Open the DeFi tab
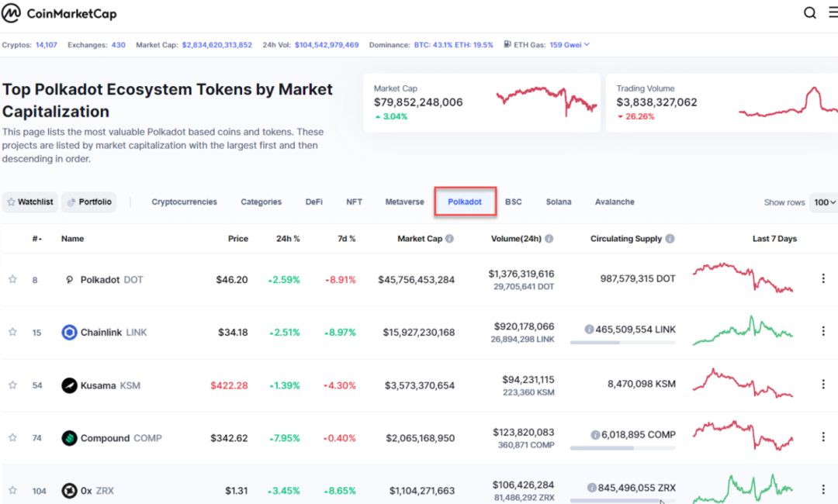 pyautogui.click(x=313, y=202)
